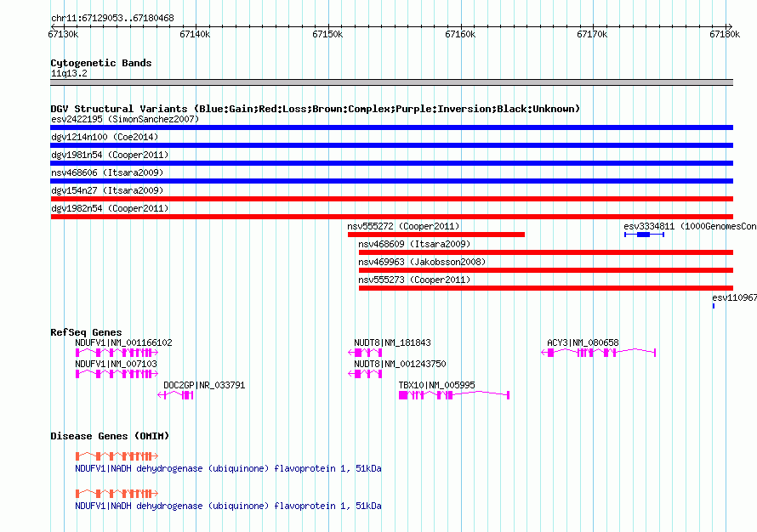Open the ACY3 NM_080658 gene glyph

click(598, 353)
